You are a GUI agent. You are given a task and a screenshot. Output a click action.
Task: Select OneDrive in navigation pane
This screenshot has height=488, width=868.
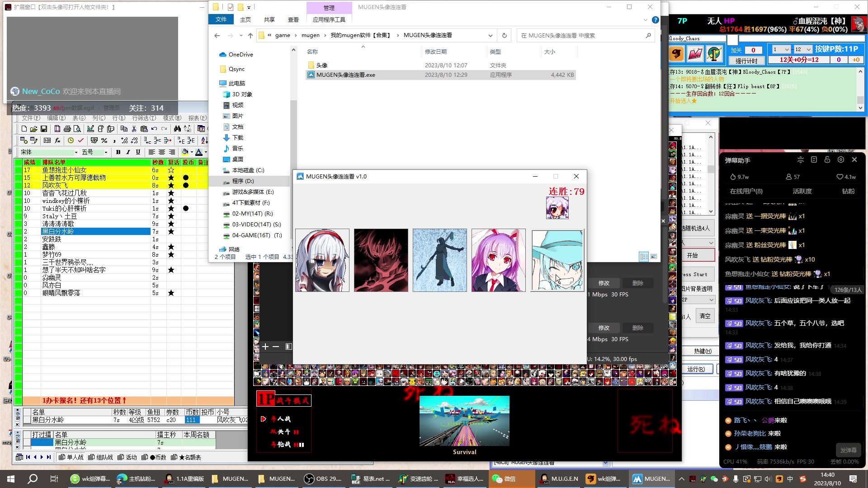pyautogui.click(x=241, y=55)
